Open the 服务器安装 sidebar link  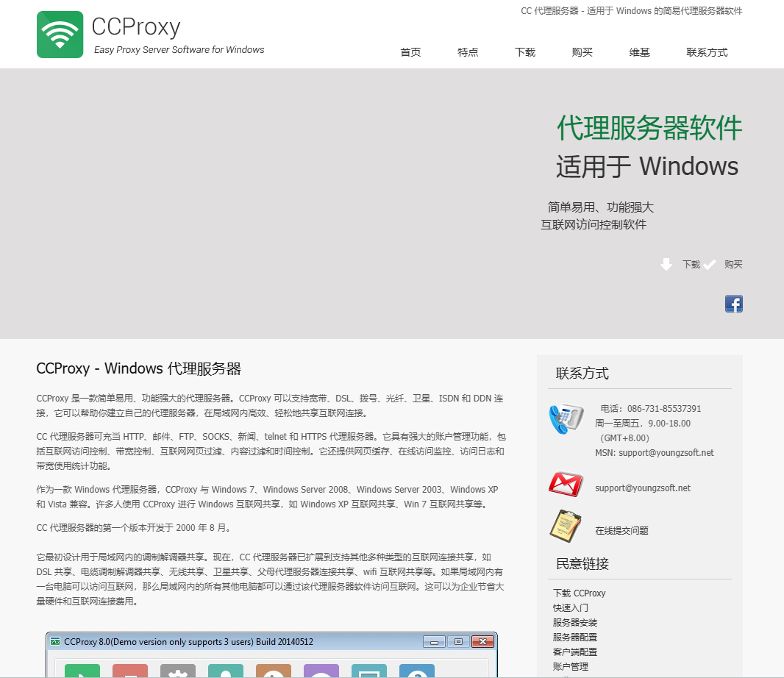coord(575,623)
